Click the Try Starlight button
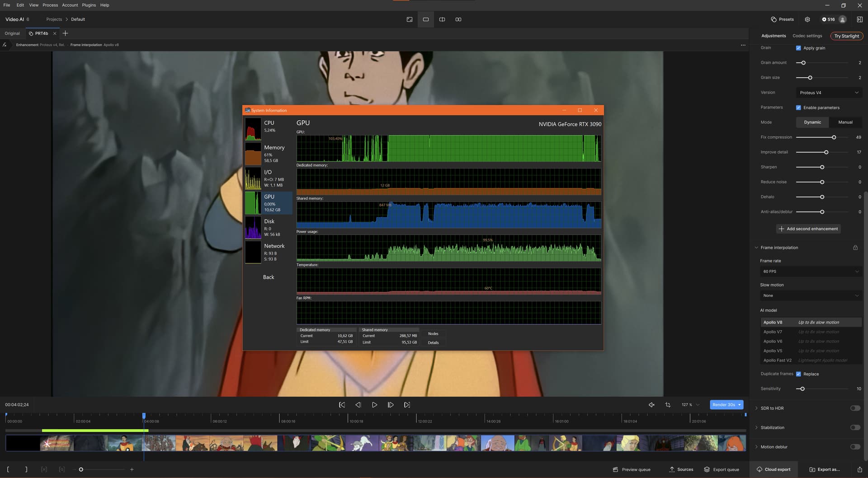 pos(846,36)
